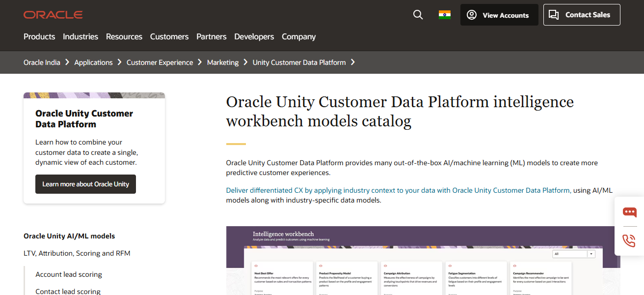Viewport: 644px width, 295px height.
Task: Open the Products menu
Action: pyautogui.click(x=39, y=36)
